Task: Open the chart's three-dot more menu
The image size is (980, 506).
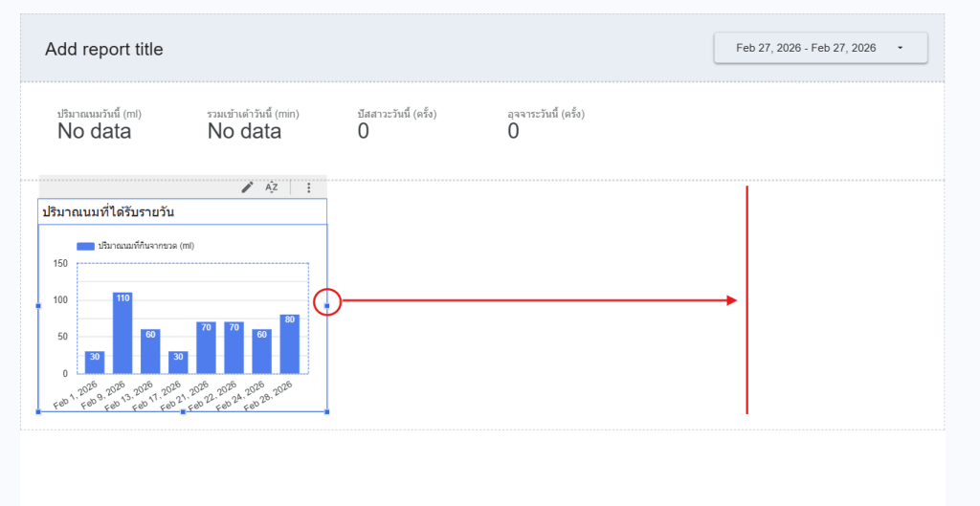Action: point(308,187)
